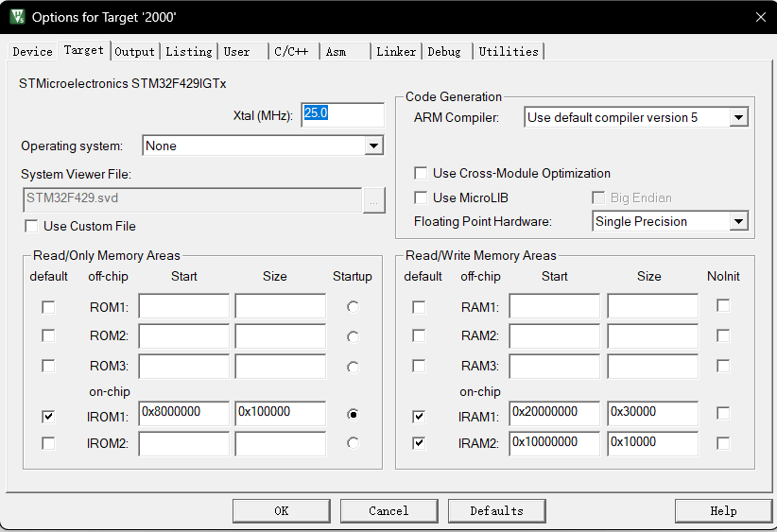Click the Keil uVision title bar icon
The width and height of the screenshot is (777, 532).
point(17,16)
